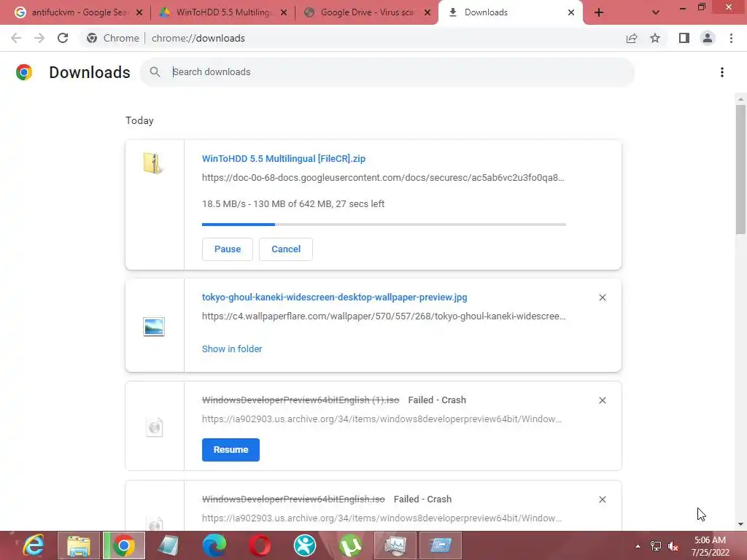Click the search magnifier icon in Downloads
747x560 pixels.
pos(155,72)
